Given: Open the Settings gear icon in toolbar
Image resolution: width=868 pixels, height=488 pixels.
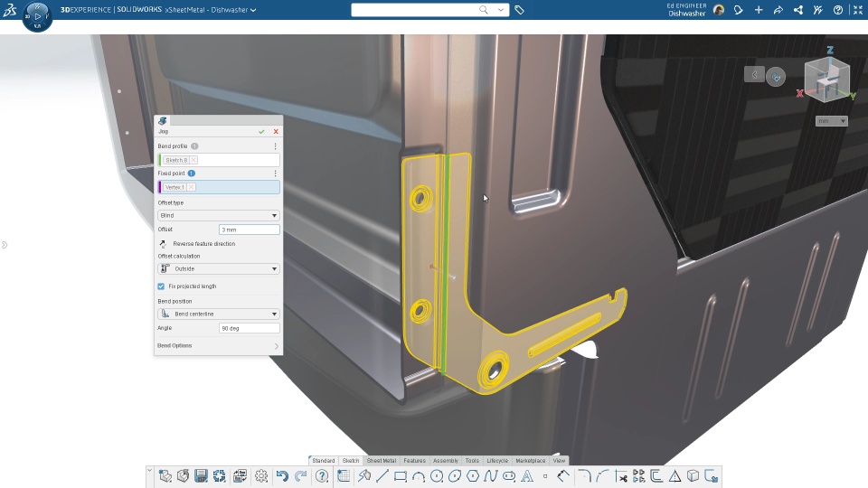Looking at the screenshot, I should 261,476.
